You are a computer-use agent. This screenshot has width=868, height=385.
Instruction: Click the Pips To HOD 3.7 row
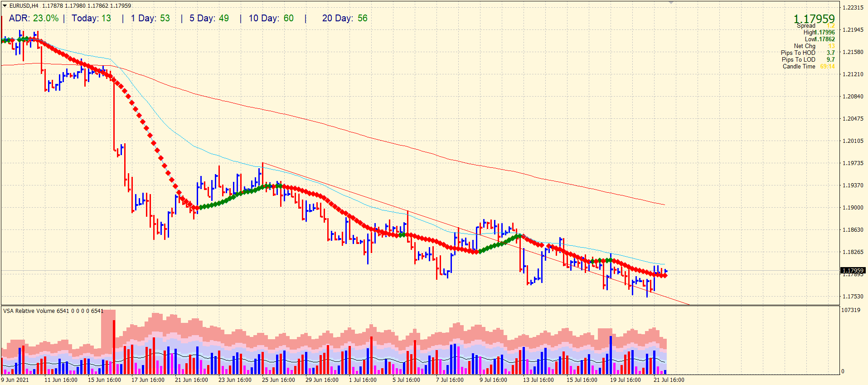click(808, 53)
